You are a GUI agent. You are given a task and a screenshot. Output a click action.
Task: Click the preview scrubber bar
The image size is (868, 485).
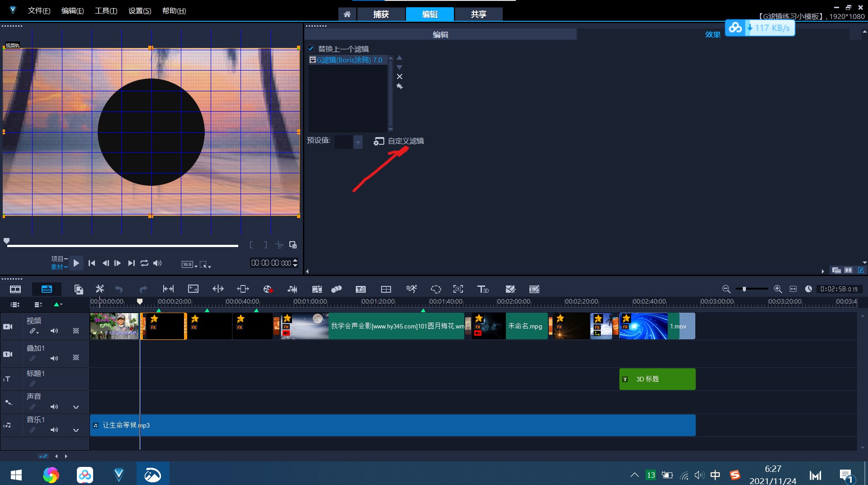(123, 246)
